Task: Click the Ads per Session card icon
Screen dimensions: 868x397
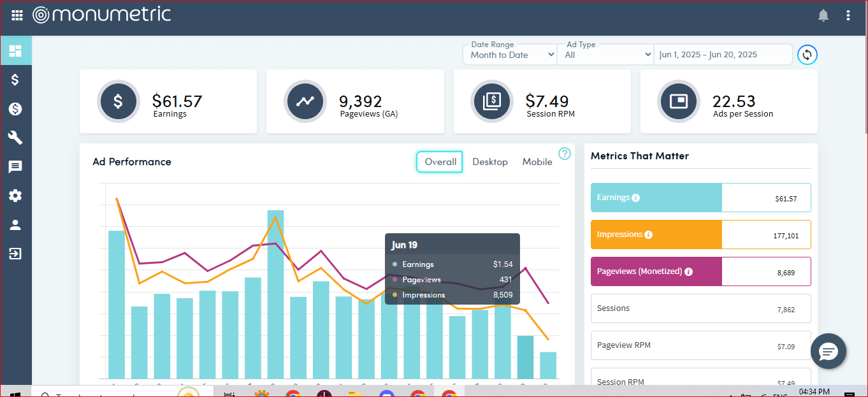Action: pos(678,101)
